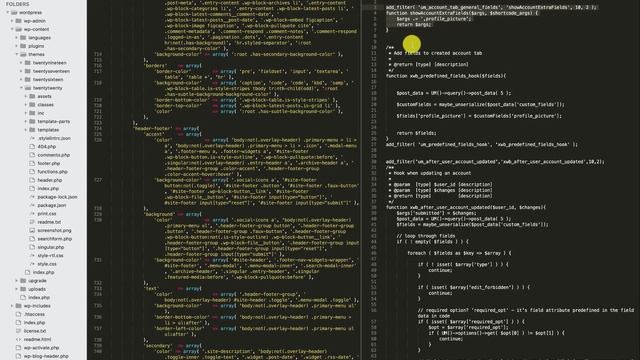Viewport: 640px width, 360px height.
Task: Click the footer.php file icon
Action: pyautogui.click(x=32, y=163)
